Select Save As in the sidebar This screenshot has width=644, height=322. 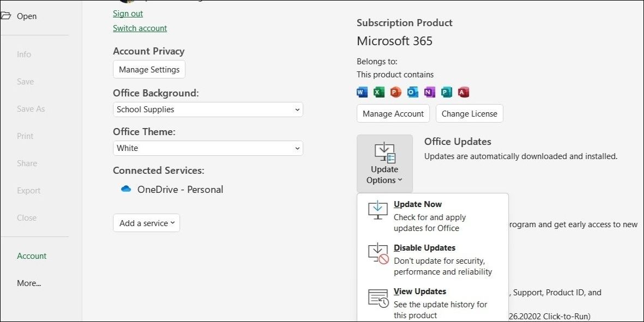31,109
